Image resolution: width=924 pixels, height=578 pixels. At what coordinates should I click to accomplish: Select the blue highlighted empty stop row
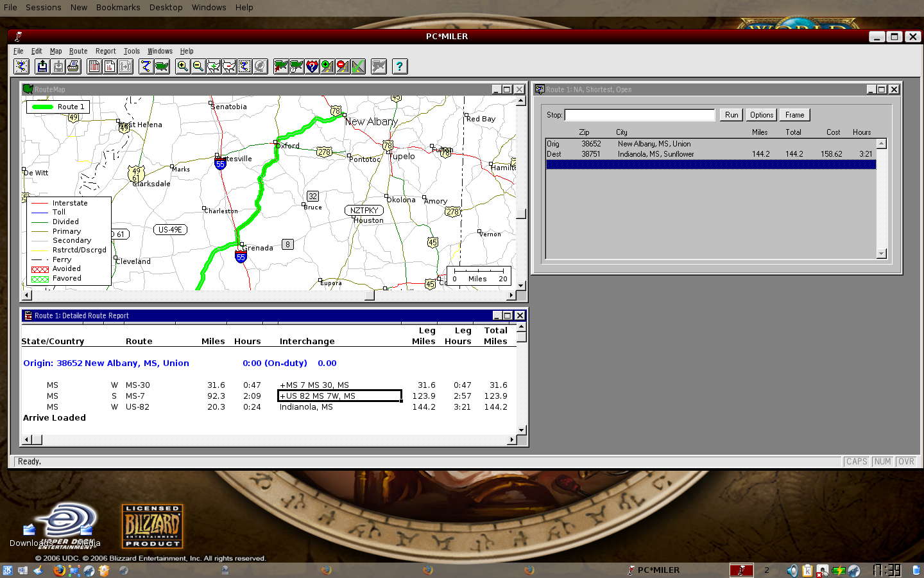[x=711, y=164]
